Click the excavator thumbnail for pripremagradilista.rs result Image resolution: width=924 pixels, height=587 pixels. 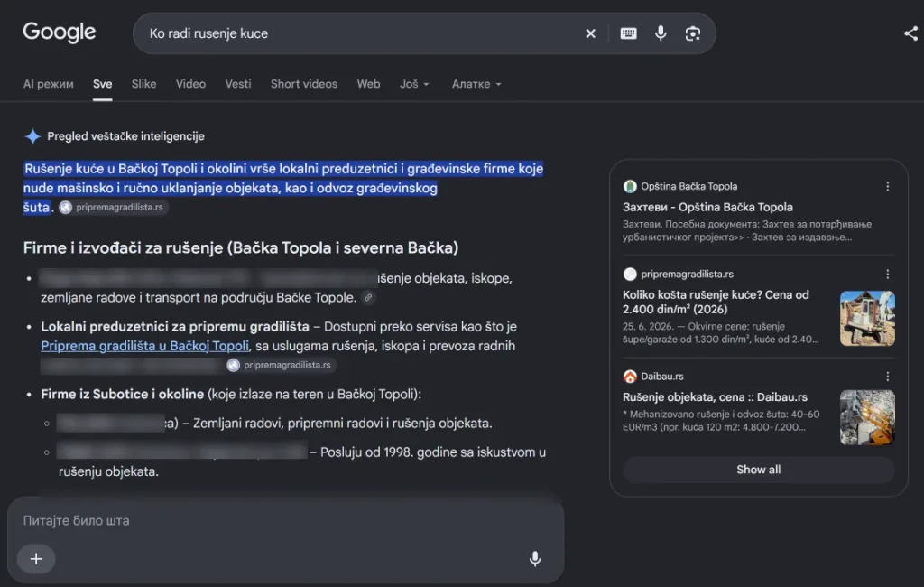pyautogui.click(x=867, y=319)
